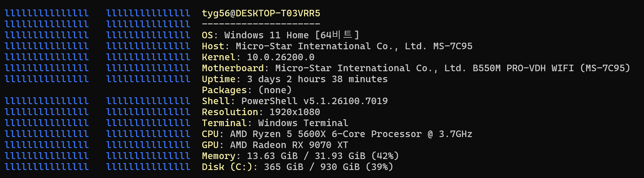Image resolution: width=644 pixels, height=178 pixels.
Task: Click the kernel version 10.0.26200.0
Action: (x=280, y=57)
